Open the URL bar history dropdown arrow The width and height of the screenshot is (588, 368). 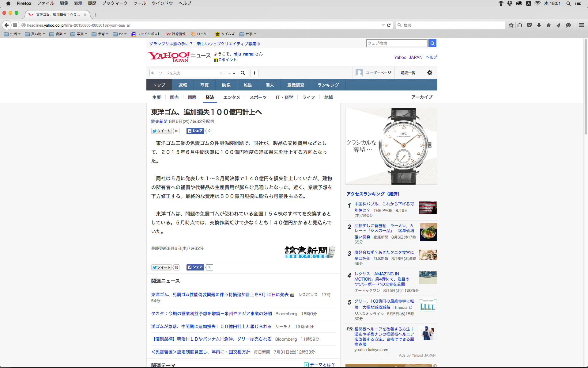383,25
